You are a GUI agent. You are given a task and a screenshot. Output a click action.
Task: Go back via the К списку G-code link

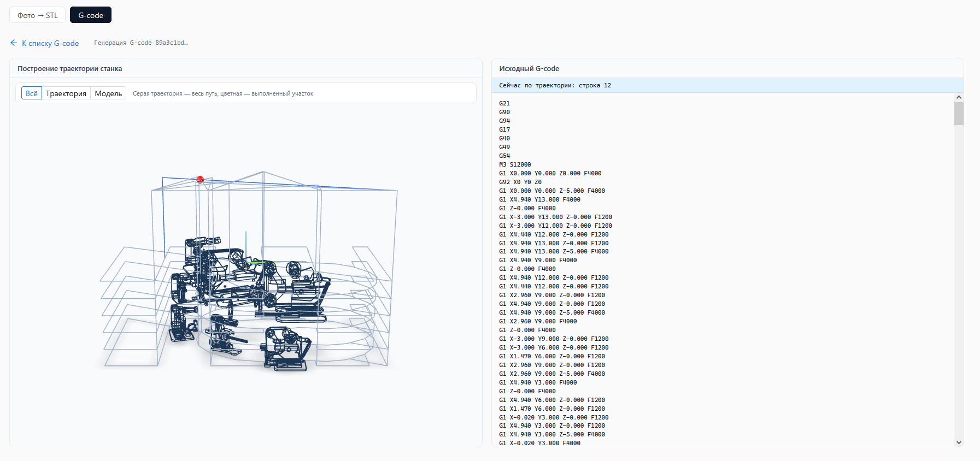(50, 43)
